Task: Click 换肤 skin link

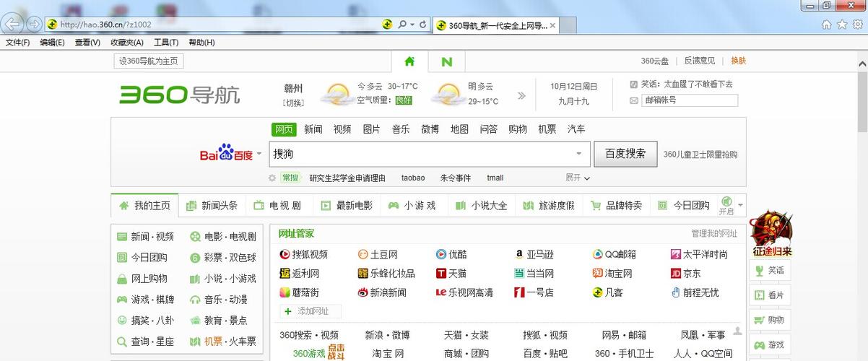Action: tap(739, 61)
